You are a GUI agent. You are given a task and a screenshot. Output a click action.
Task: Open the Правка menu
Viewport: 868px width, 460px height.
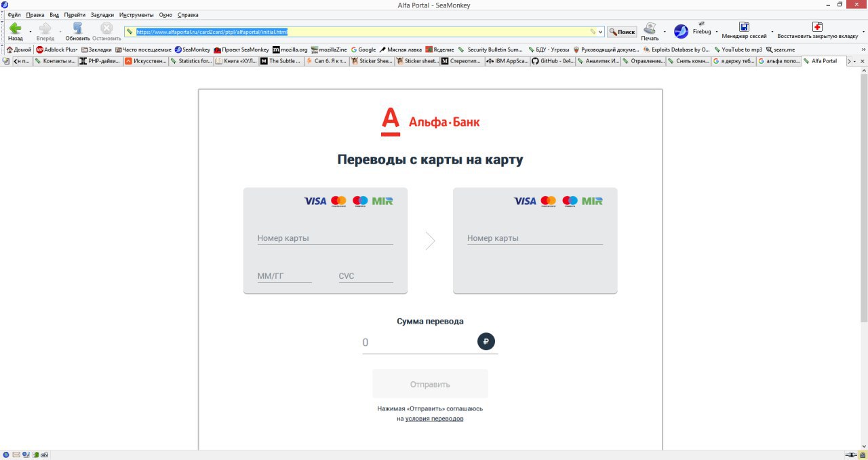35,14
